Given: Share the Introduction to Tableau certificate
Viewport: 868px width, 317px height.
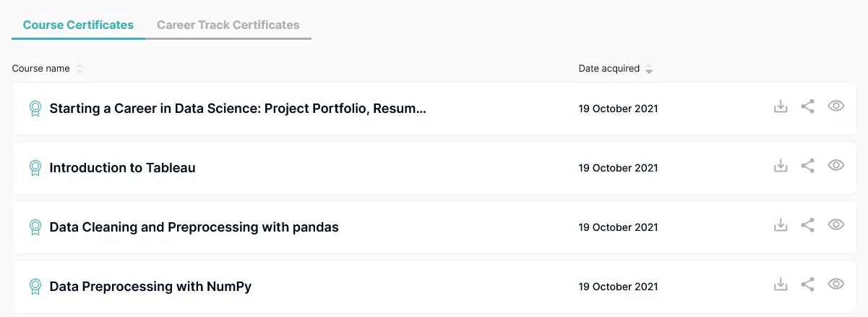Looking at the screenshot, I should coord(808,166).
